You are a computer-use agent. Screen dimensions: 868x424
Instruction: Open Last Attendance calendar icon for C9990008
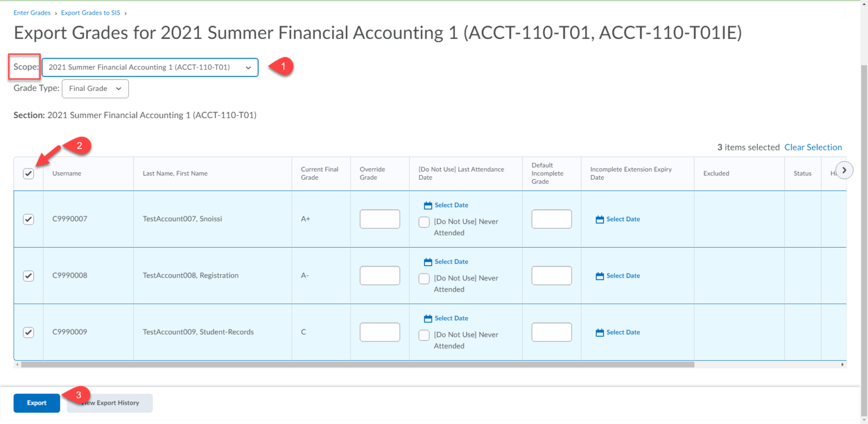428,262
